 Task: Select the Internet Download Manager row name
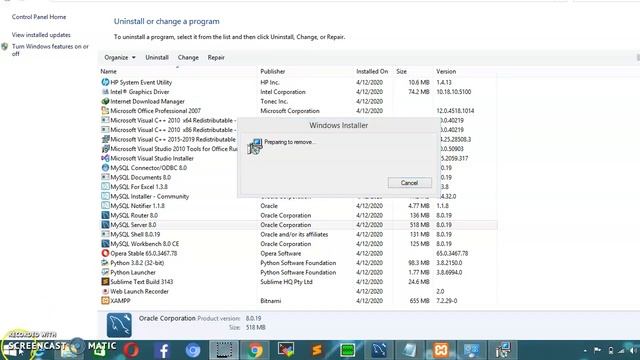[147, 101]
